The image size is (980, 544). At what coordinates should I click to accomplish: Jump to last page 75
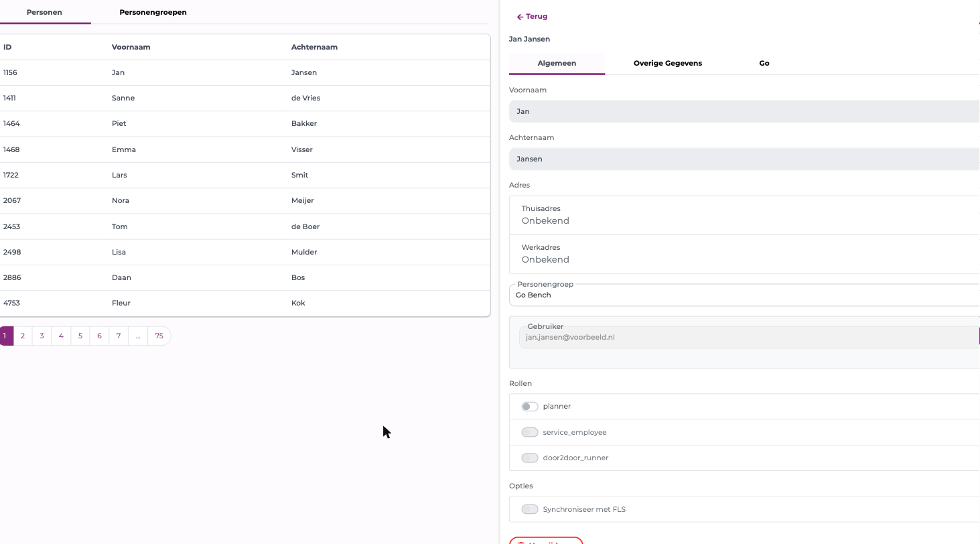pyautogui.click(x=159, y=336)
